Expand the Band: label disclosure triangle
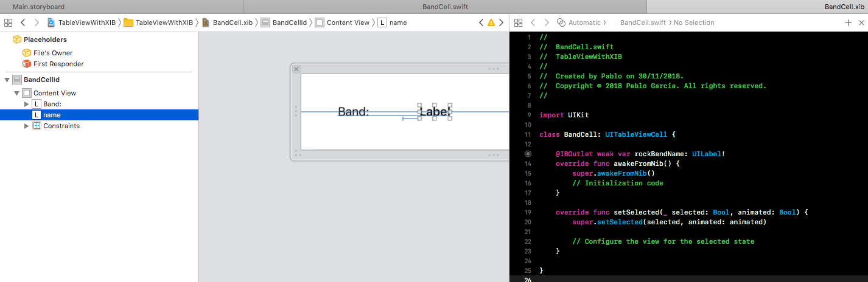 point(26,104)
